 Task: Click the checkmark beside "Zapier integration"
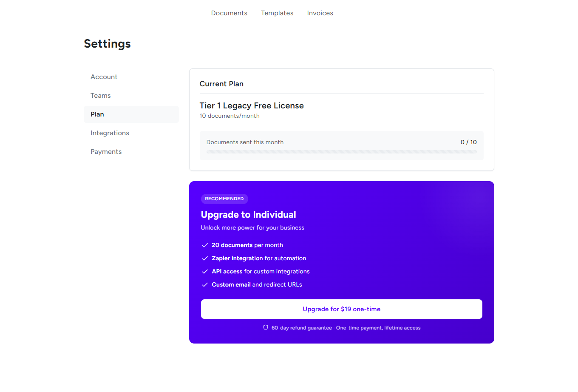pyautogui.click(x=205, y=258)
